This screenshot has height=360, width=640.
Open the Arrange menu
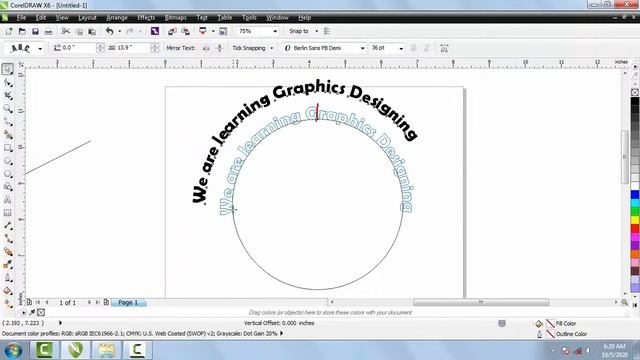coord(117,18)
